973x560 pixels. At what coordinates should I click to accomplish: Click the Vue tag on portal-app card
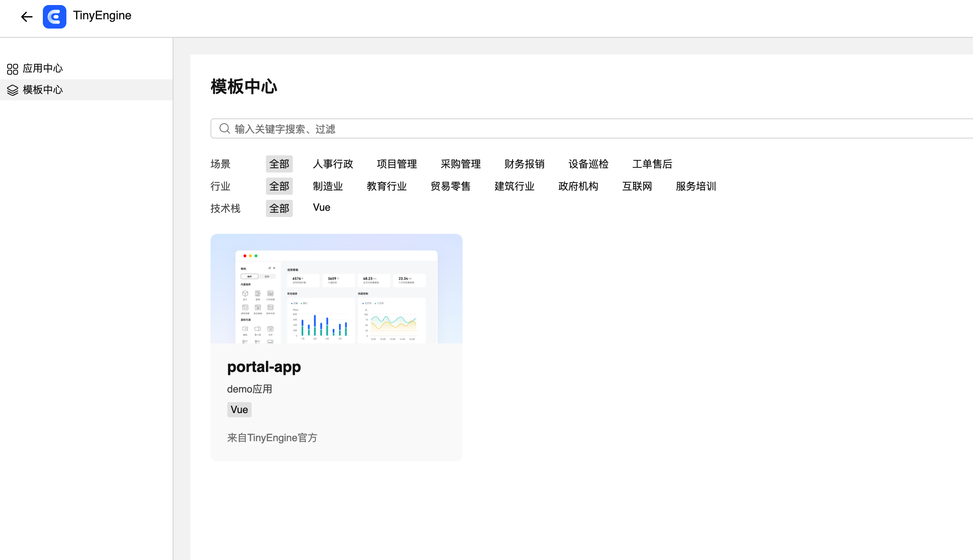[239, 409]
